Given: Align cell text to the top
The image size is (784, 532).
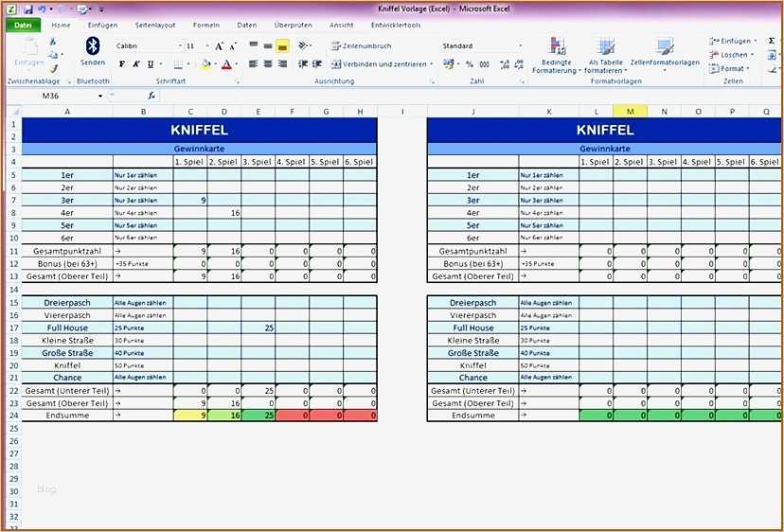Looking at the screenshot, I should [x=254, y=46].
